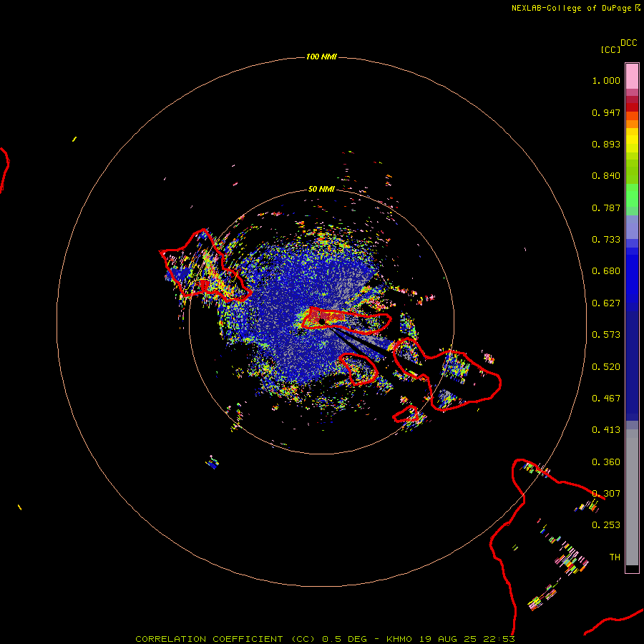Select the 0.360 color scale value
The width and height of the screenshot is (644, 644).
point(606,462)
